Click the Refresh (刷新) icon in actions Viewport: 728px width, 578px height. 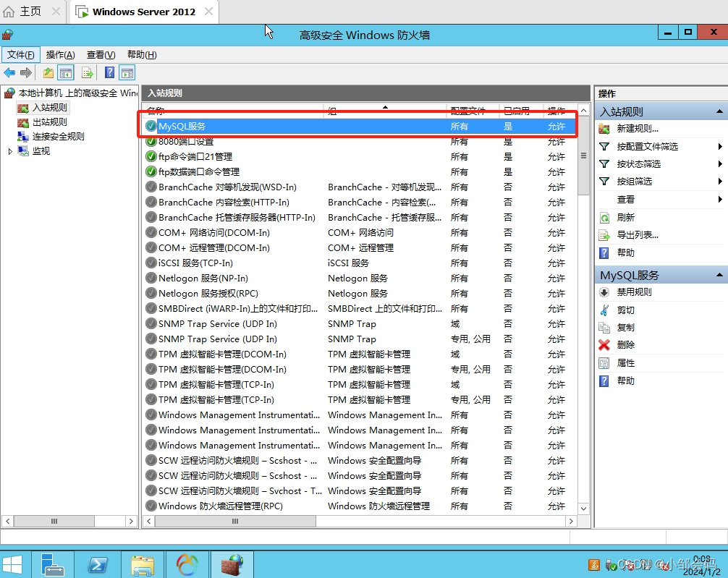pos(604,218)
